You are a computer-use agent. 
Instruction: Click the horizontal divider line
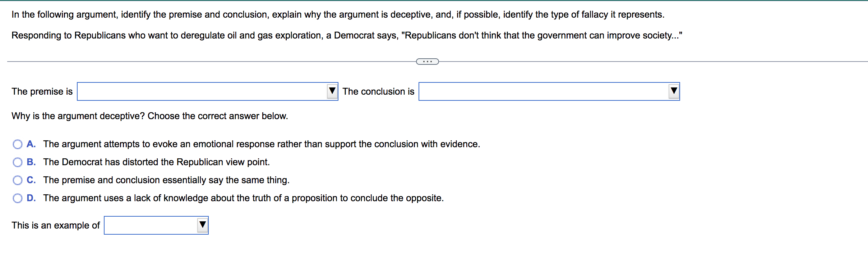point(216,61)
